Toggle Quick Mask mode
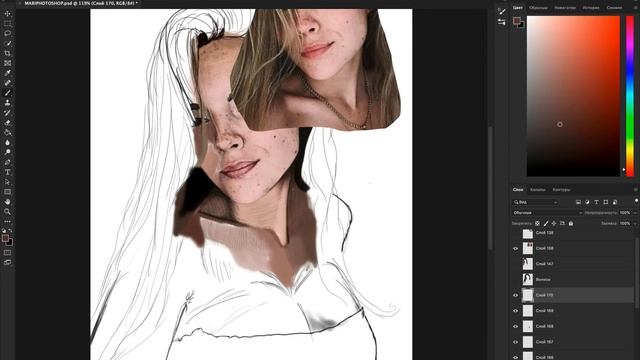This screenshot has height=360, width=640. [7, 253]
